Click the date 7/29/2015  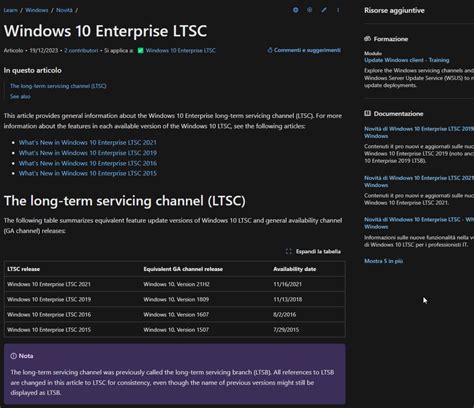tap(286, 330)
